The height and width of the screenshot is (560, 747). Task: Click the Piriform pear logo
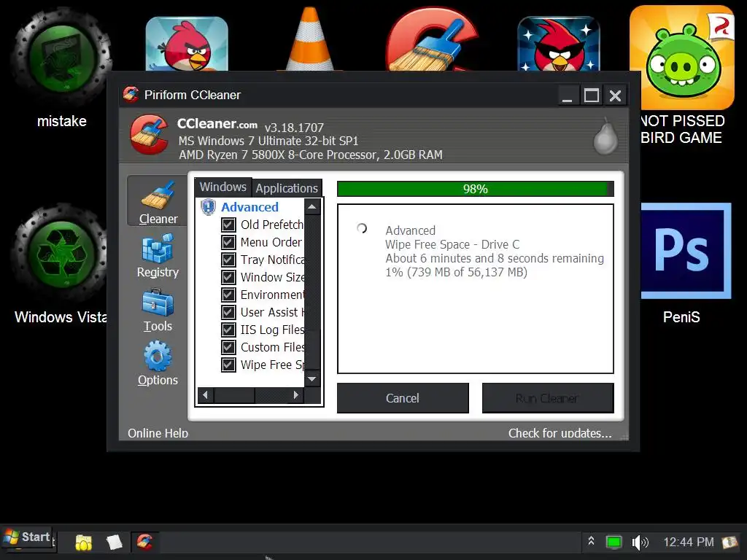605,136
